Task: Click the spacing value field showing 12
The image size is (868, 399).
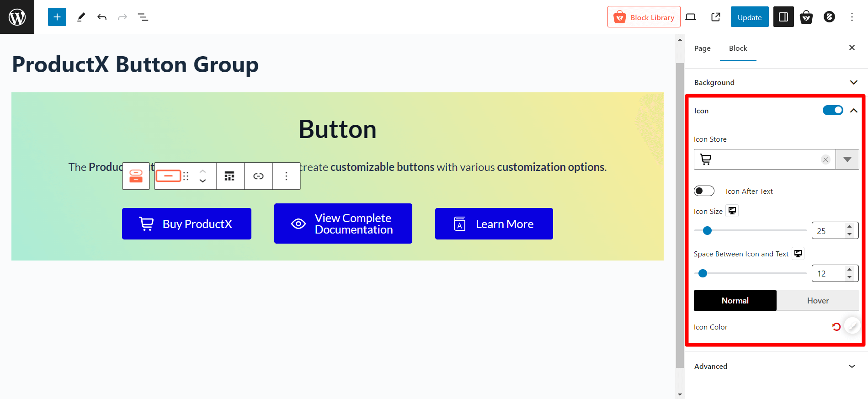Action: [835, 273]
